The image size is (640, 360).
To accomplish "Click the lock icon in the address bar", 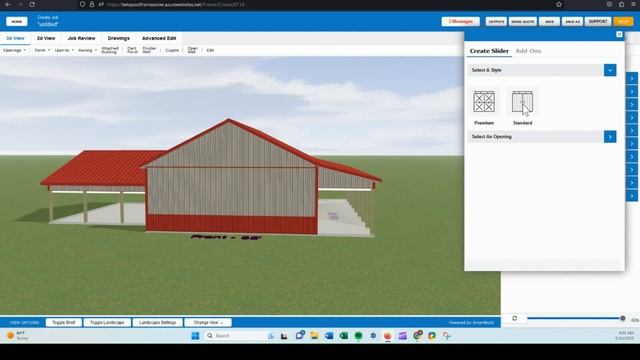I will 92,4.
